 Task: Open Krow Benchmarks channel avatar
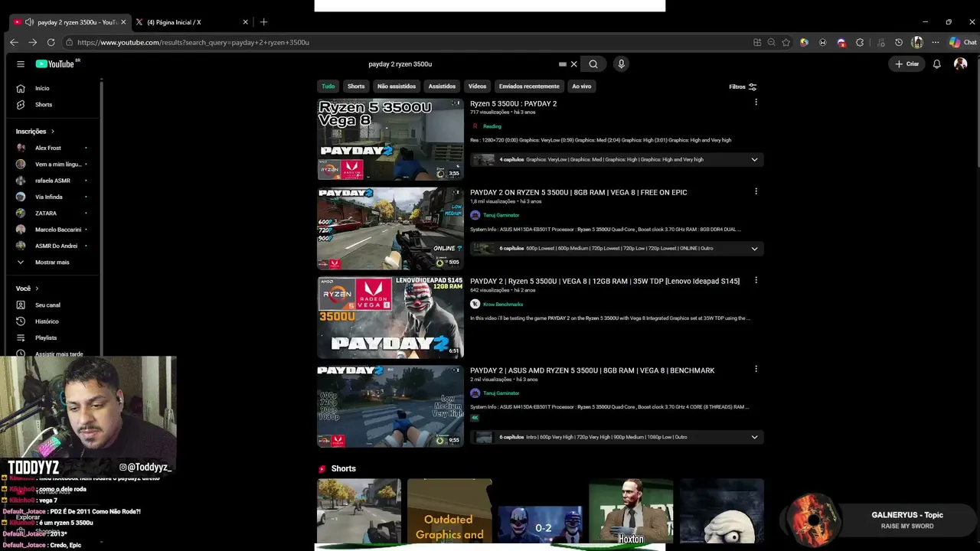[x=475, y=304]
